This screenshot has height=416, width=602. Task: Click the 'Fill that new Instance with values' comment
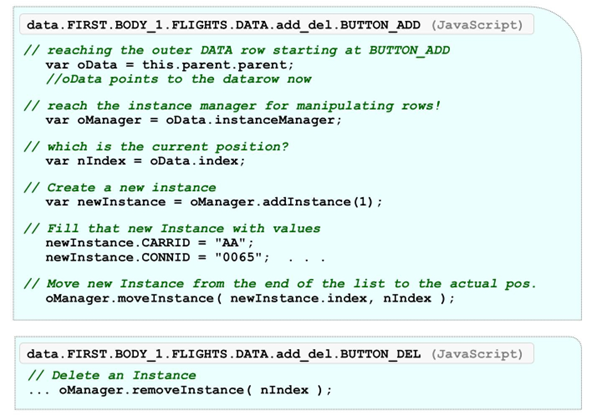(x=170, y=228)
